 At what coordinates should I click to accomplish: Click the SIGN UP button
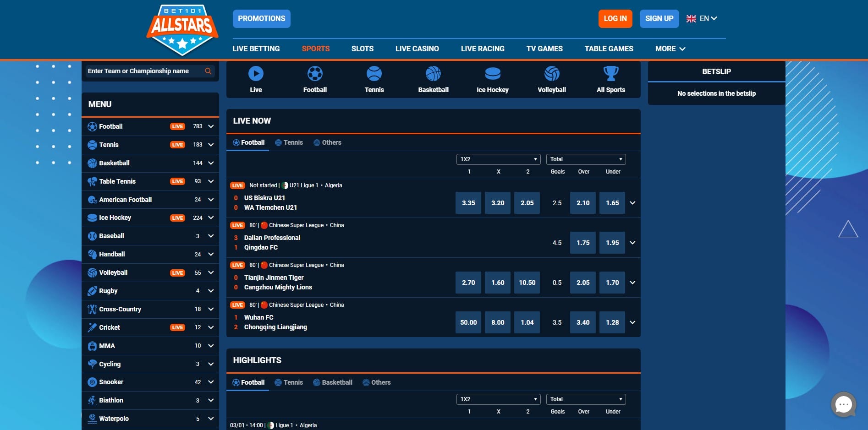659,19
